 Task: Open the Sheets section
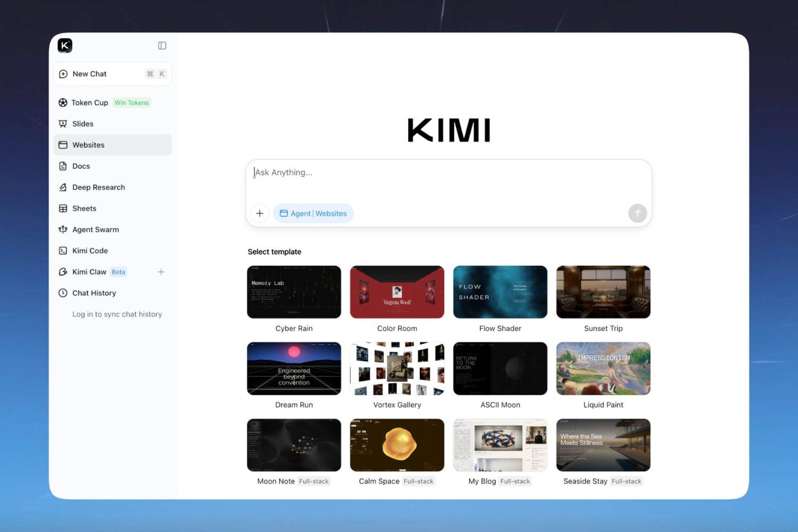pyautogui.click(x=112, y=209)
